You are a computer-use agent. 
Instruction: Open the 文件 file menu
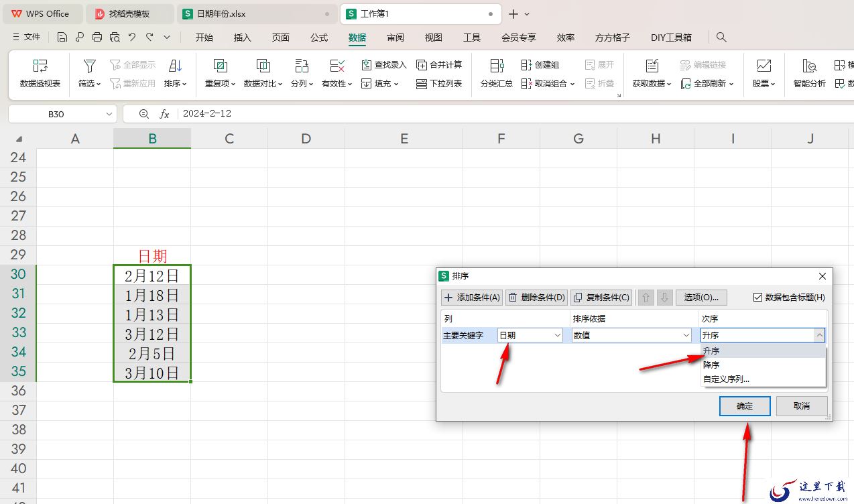click(x=27, y=37)
